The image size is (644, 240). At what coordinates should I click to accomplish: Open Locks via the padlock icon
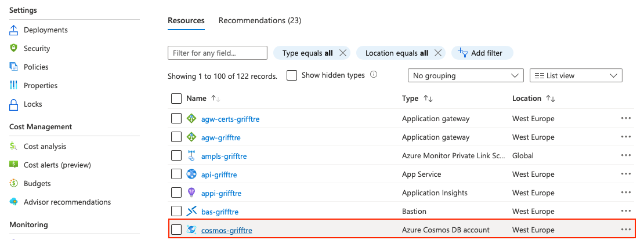(x=14, y=104)
